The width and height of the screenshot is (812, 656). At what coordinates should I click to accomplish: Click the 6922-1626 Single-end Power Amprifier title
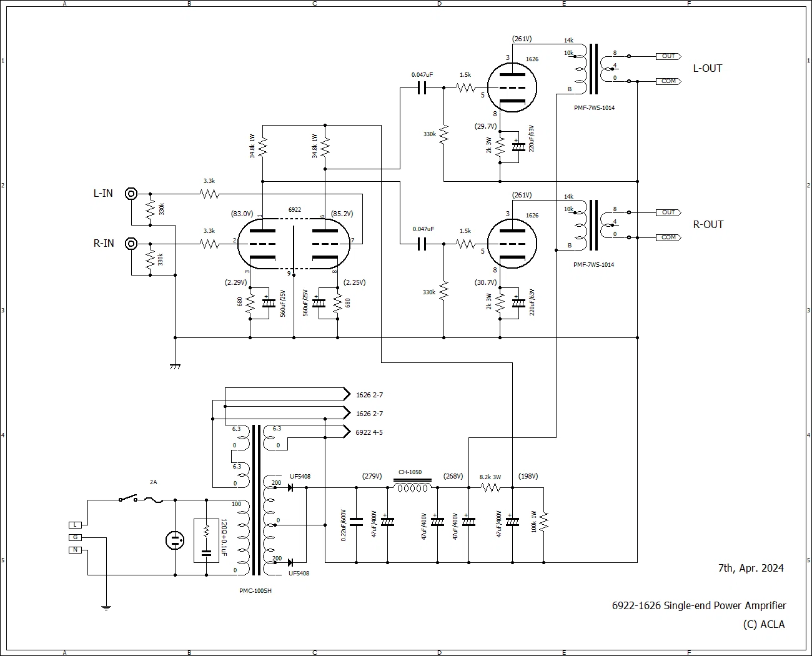pyautogui.click(x=699, y=605)
